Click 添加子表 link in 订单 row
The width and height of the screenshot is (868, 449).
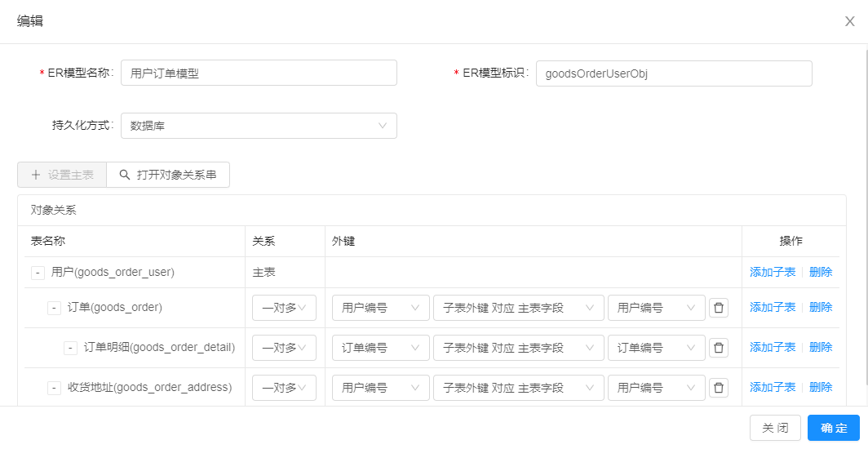[773, 307]
